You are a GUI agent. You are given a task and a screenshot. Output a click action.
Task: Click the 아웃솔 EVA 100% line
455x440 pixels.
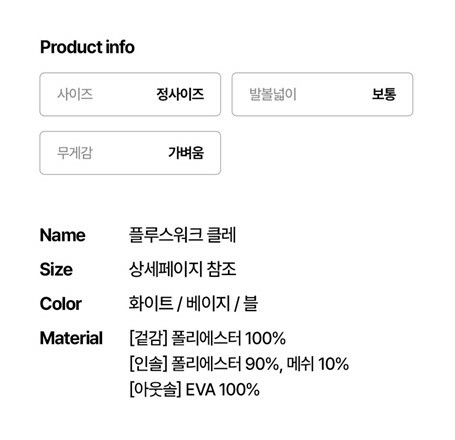(x=194, y=389)
